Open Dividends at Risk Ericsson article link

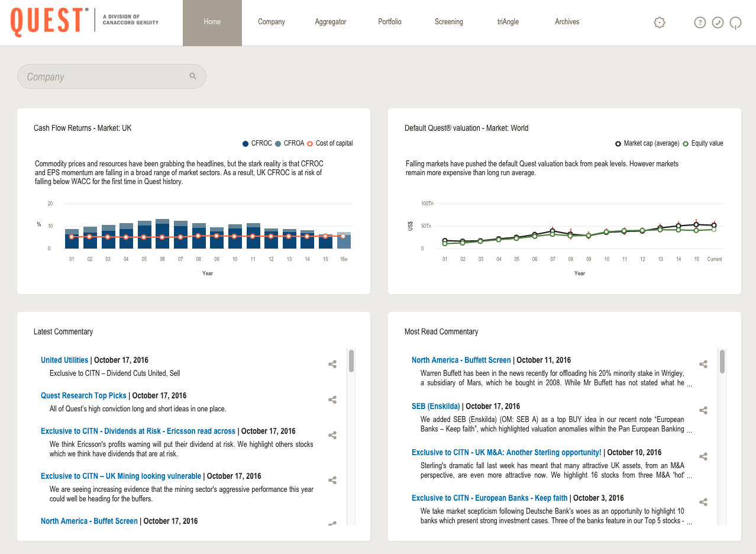(x=138, y=431)
